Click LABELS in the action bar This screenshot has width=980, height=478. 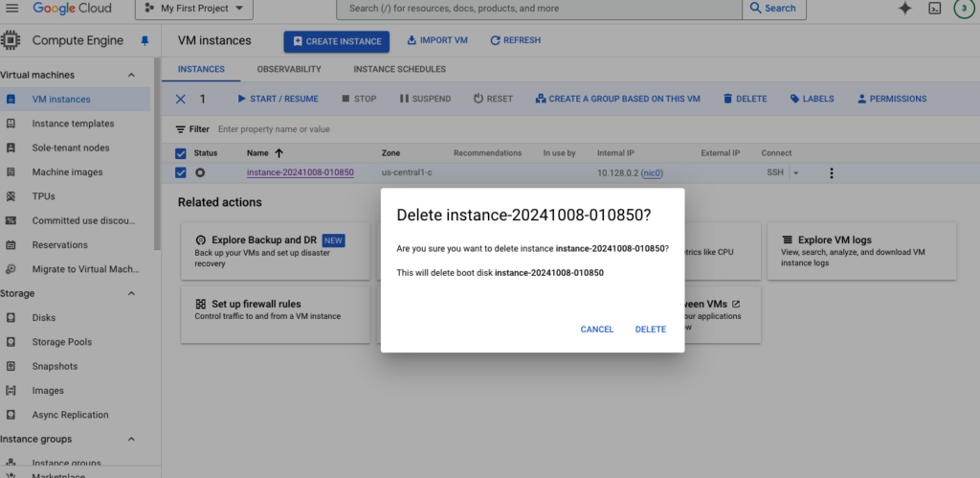pos(812,99)
